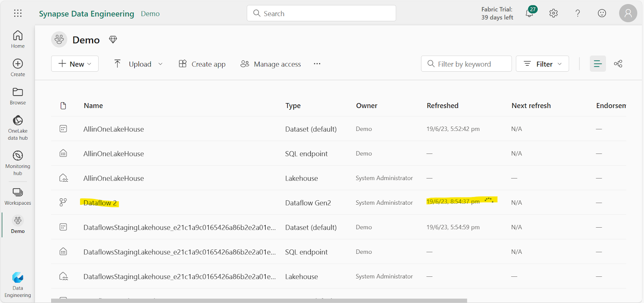Select Demo workspace in sidebar

point(18,225)
